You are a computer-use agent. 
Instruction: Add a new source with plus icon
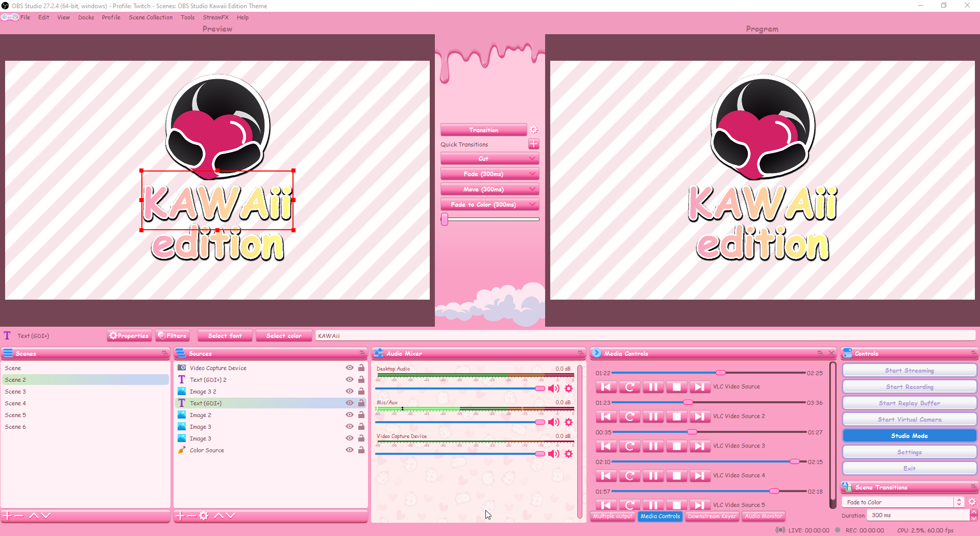180,516
